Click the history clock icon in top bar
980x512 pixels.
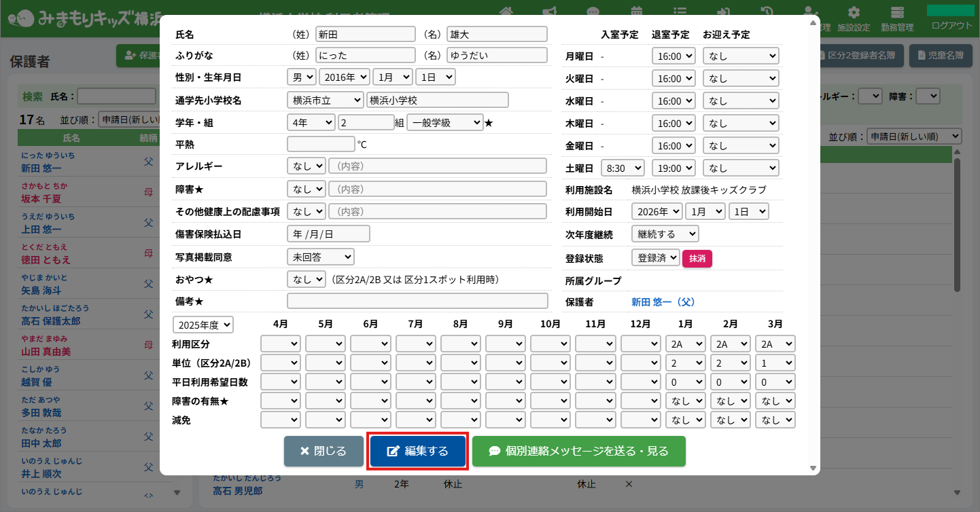(766, 12)
